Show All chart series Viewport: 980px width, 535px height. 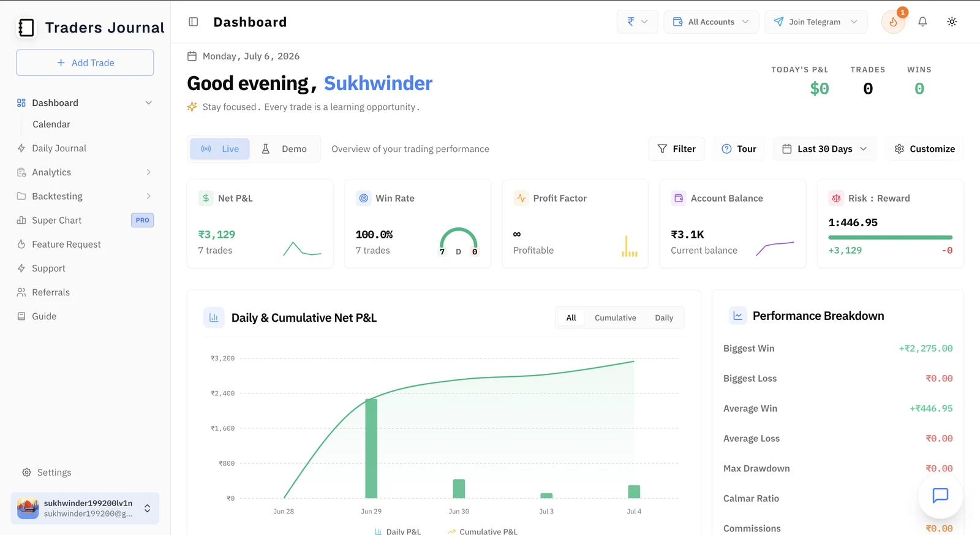pyautogui.click(x=571, y=317)
